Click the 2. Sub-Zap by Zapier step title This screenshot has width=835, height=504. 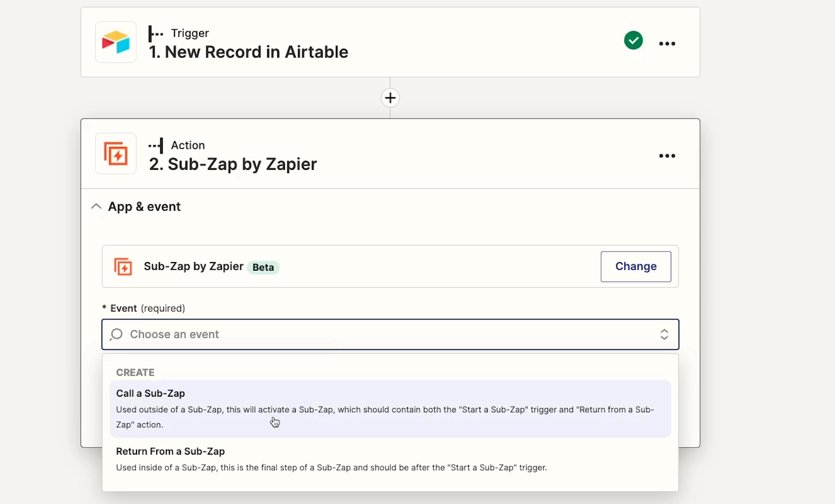(233, 164)
